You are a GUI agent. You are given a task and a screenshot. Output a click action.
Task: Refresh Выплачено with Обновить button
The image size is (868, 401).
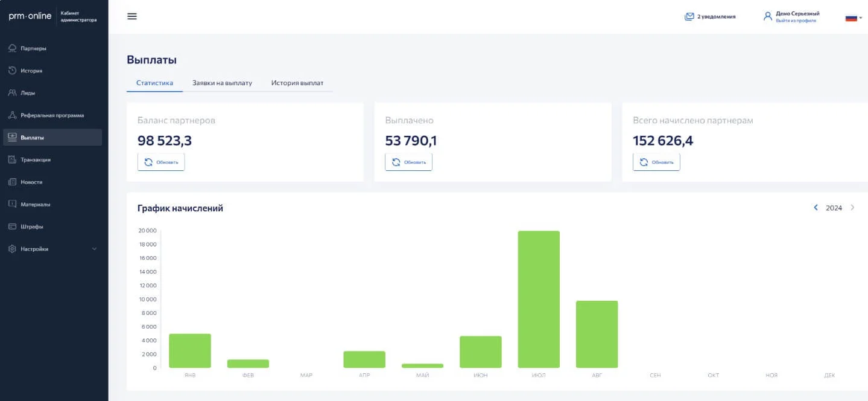tap(409, 162)
